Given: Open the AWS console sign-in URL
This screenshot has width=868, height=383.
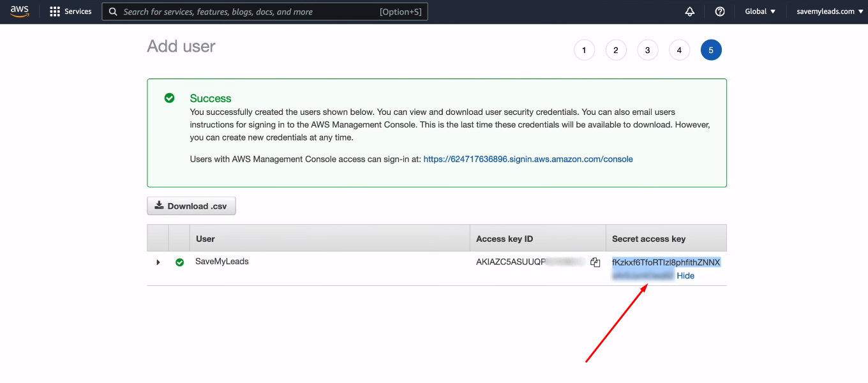Looking at the screenshot, I should (x=528, y=159).
